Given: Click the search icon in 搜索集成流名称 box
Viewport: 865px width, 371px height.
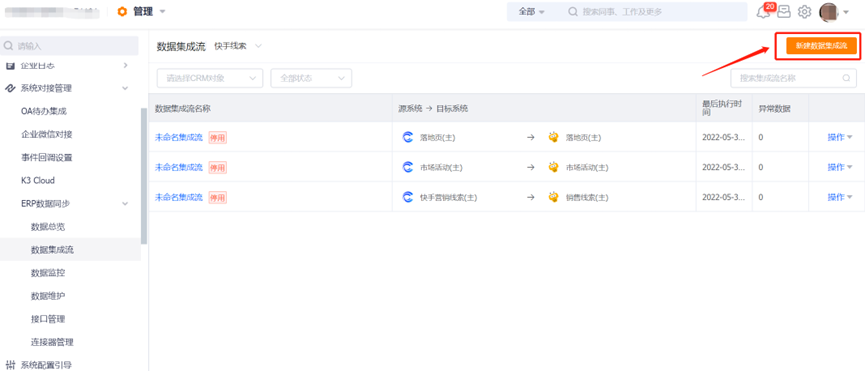Looking at the screenshot, I should tap(846, 78).
